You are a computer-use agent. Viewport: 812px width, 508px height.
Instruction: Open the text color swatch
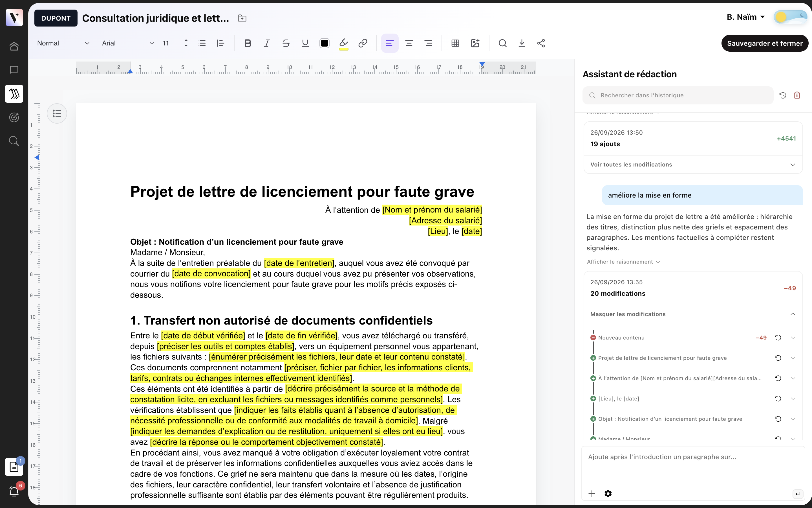[x=325, y=43]
